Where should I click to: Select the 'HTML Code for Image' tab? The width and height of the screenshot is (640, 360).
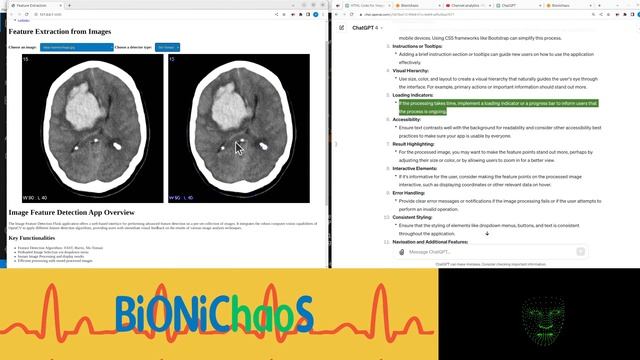click(x=367, y=5)
